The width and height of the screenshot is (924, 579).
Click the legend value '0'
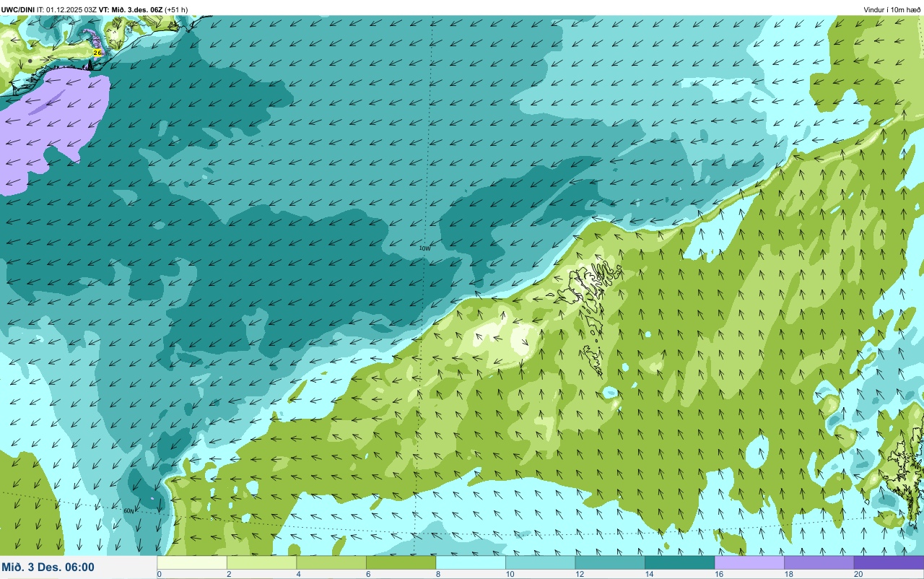(159, 574)
